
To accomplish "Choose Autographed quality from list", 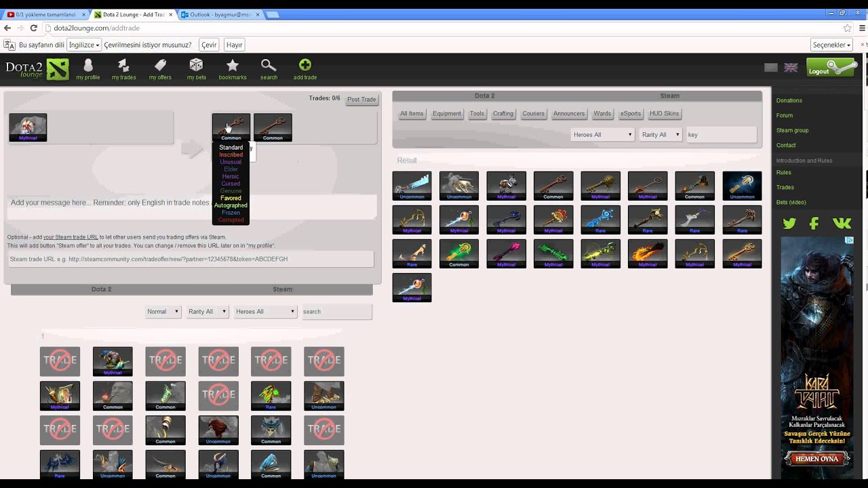I will pyautogui.click(x=231, y=205).
